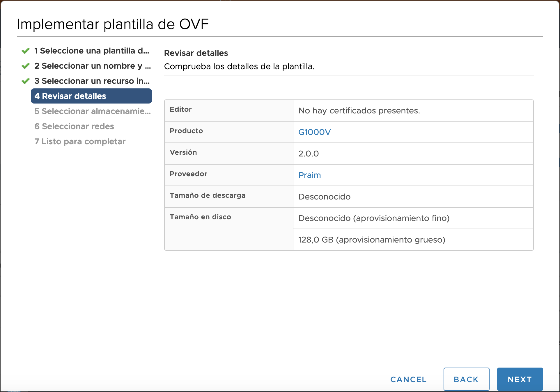Jump to step 6 Seleccionar redes
Image resolution: width=560 pixels, height=392 pixels.
74,126
